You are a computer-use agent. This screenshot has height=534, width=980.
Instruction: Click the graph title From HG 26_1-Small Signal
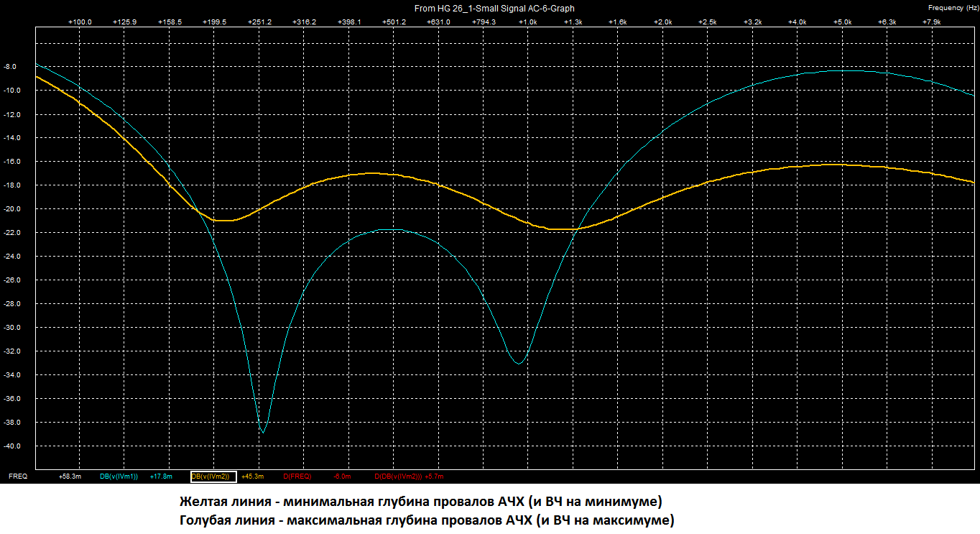tap(494, 9)
